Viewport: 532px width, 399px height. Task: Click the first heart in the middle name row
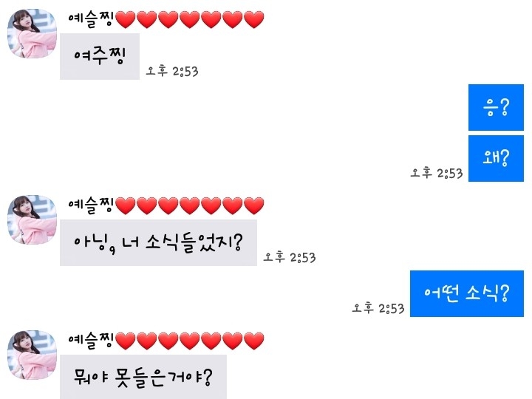(x=126, y=205)
